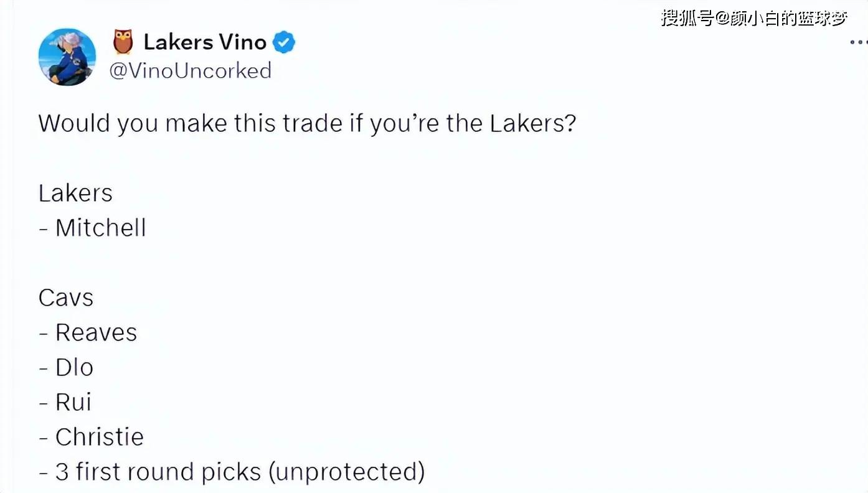Open the Lakers Vino display name link
Screen dimensions: 868x493
pos(205,42)
